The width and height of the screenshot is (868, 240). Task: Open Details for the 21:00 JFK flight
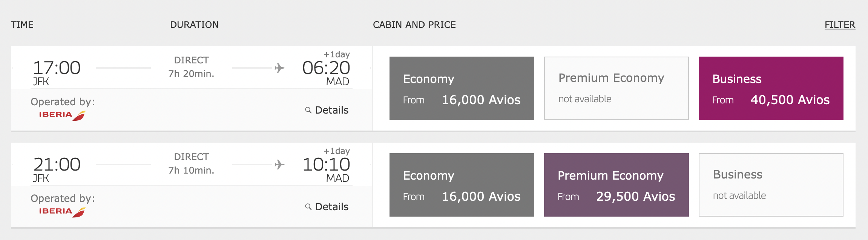(x=331, y=207)
